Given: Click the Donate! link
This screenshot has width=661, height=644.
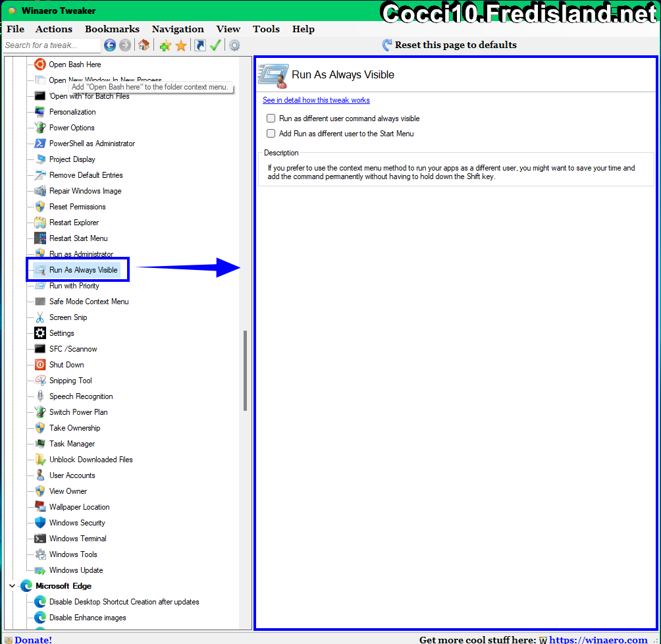Looking at the screenshot, I should pyautogui.click(x=33, y=639).
